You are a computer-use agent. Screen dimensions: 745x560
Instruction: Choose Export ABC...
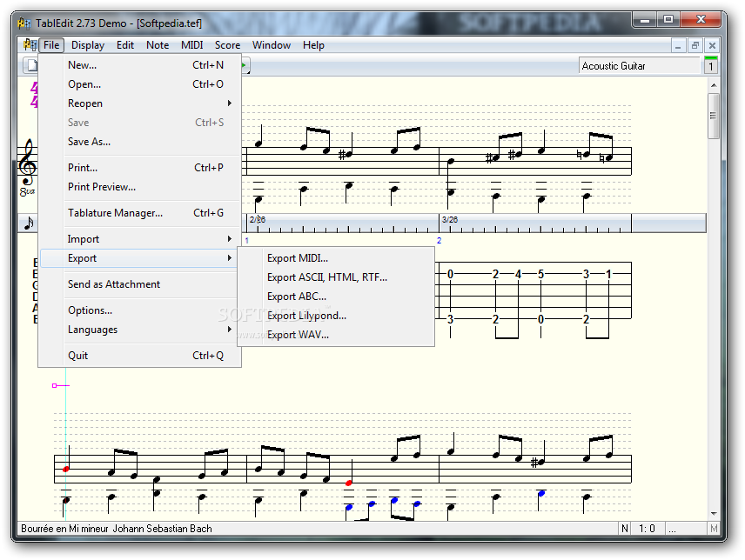[x=336, y=297]
